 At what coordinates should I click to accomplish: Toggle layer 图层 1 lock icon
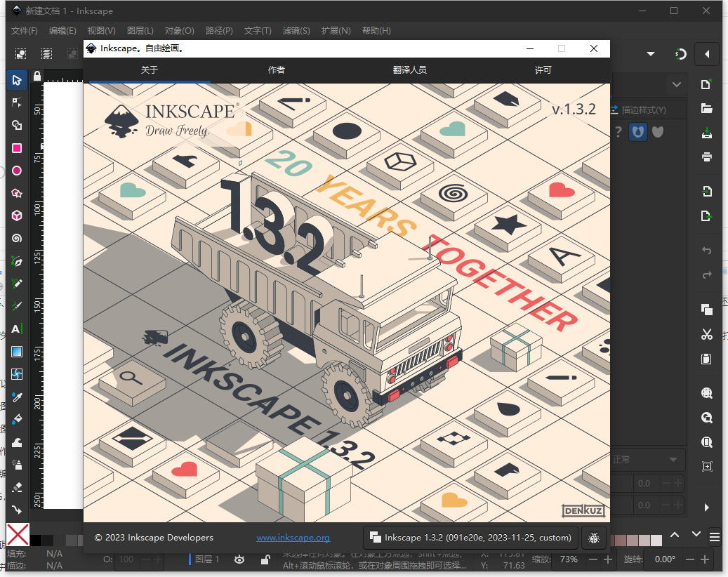pyautogui.click(x=265, y=559)
